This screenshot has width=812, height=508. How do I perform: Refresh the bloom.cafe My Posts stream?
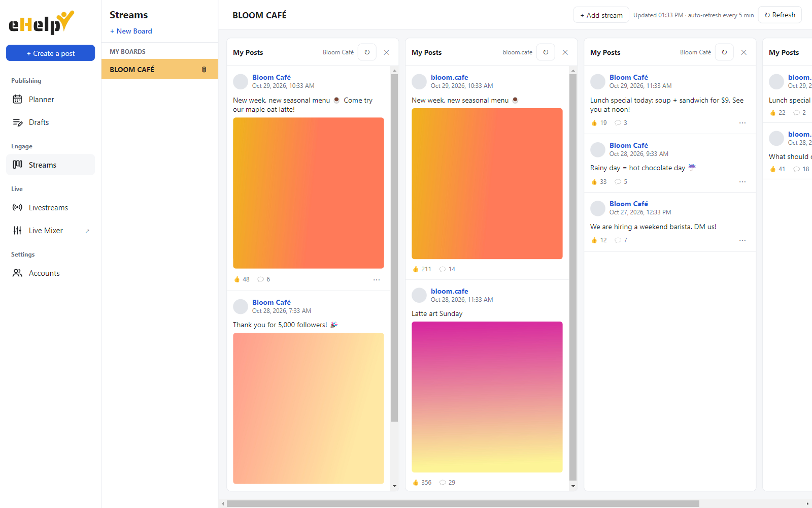pyautogui.click(x=546, y=52)
